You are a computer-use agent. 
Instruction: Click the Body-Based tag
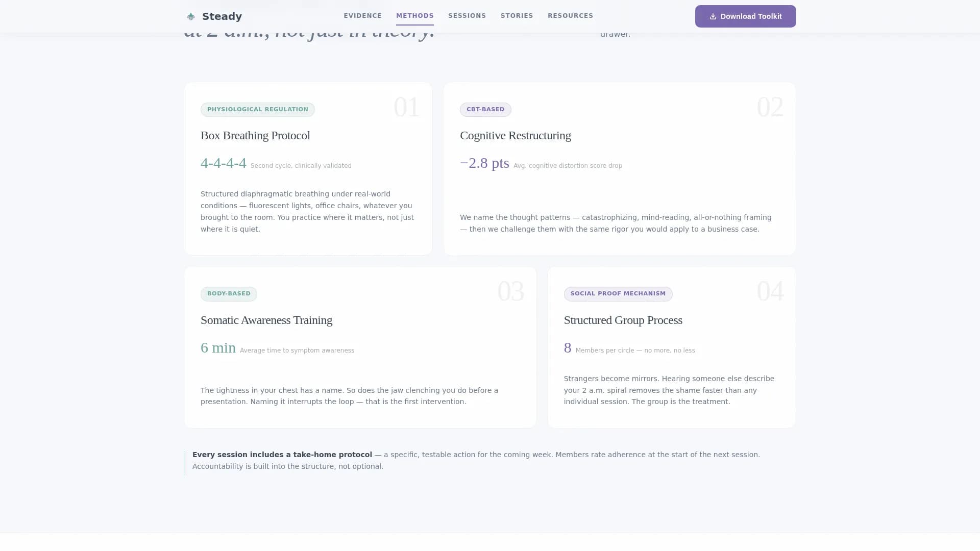click(x=229, y=294)
